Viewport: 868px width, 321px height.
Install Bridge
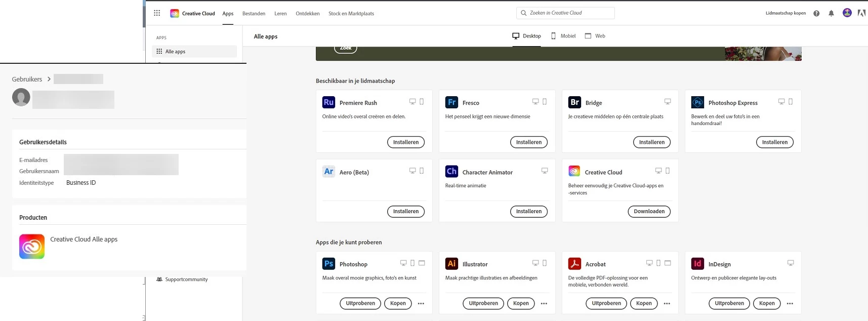[x=652, y=142]
